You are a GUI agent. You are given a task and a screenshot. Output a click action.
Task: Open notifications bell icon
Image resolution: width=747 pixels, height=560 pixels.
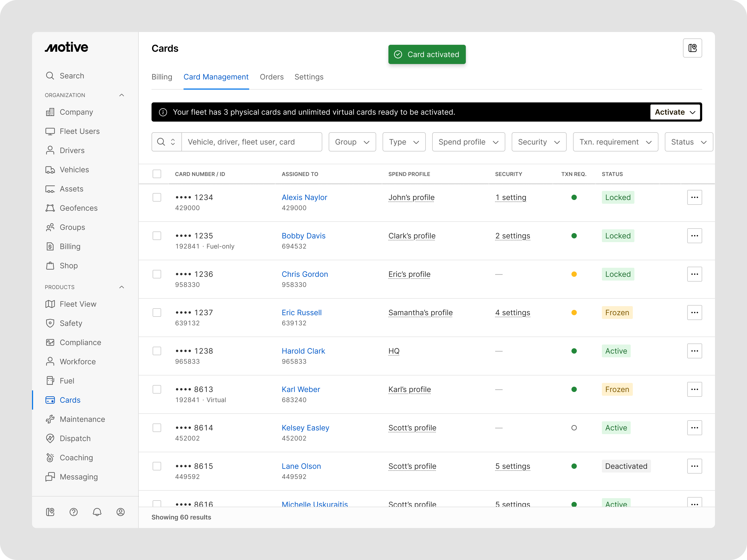tap(97, 512)
